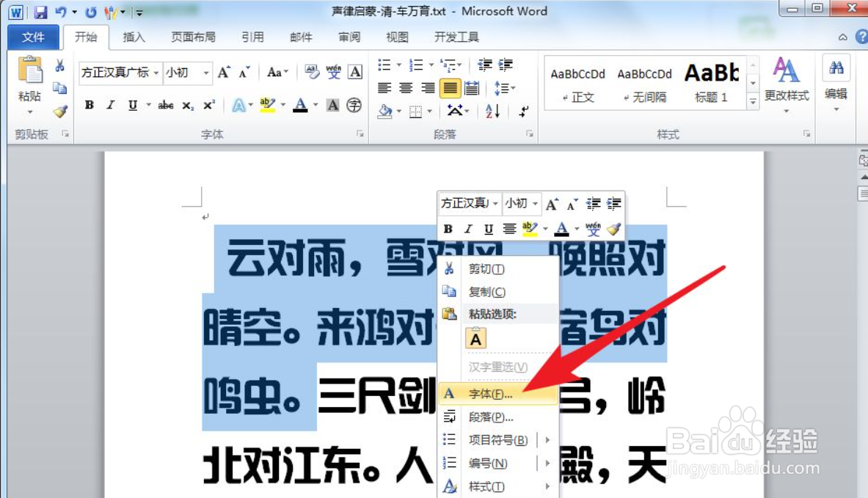Image resolution: width=868 pixels, height=498 pixels.
Task: Click the text highlight color icon
Action: click(x=266, y=105)
